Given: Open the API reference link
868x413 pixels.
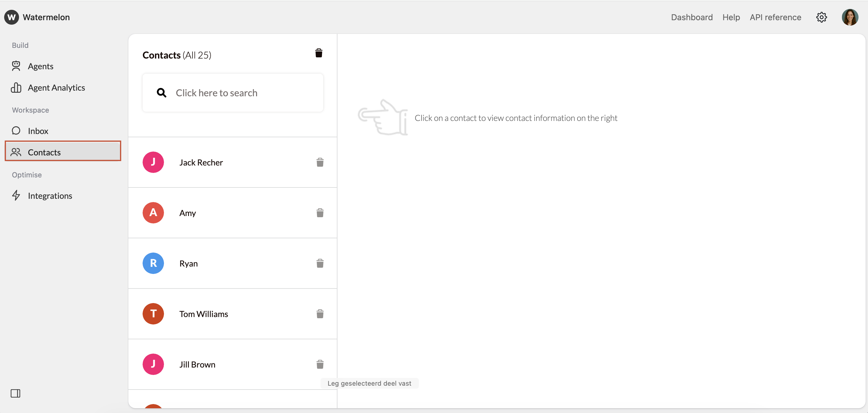Looking at the screenshot, I should tap(775, 17).
